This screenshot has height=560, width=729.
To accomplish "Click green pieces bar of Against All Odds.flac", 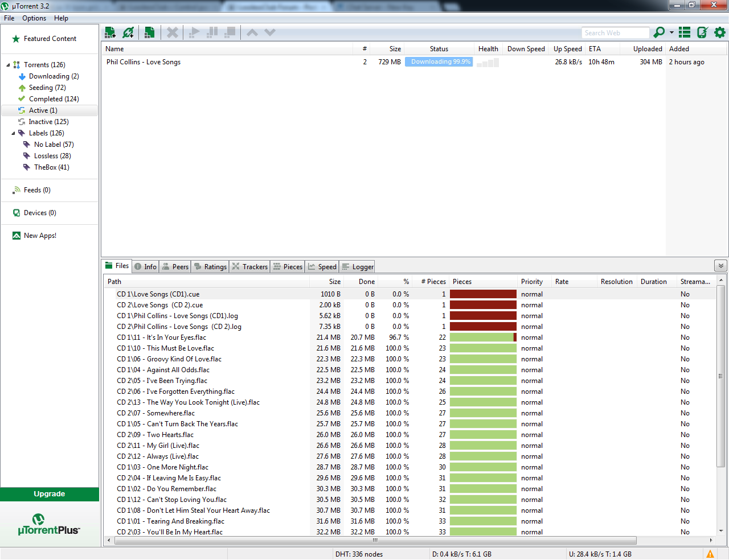I will point(483,370).
